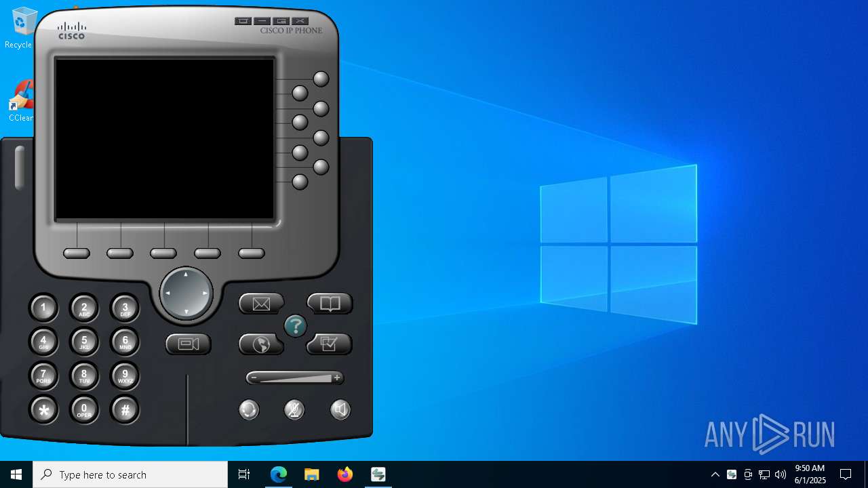Image resolution: width=868 pixels, height=488 pixels.
Task: Expand hidden system tray icons
Action: pos(715,474)
